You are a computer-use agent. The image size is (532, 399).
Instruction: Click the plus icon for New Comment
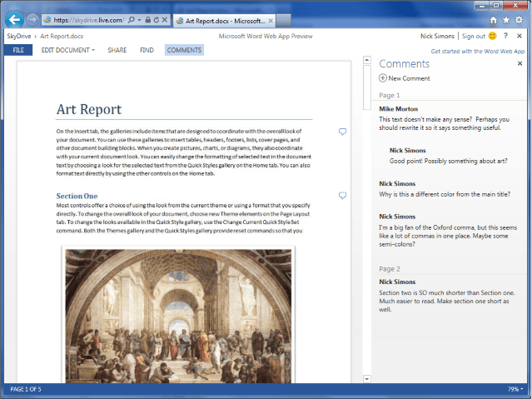point(383,78)
